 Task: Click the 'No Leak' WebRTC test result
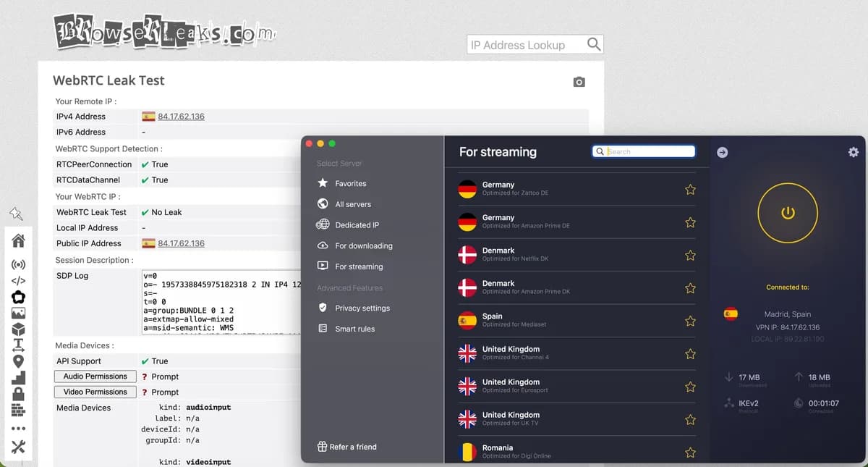coord(166,212)
